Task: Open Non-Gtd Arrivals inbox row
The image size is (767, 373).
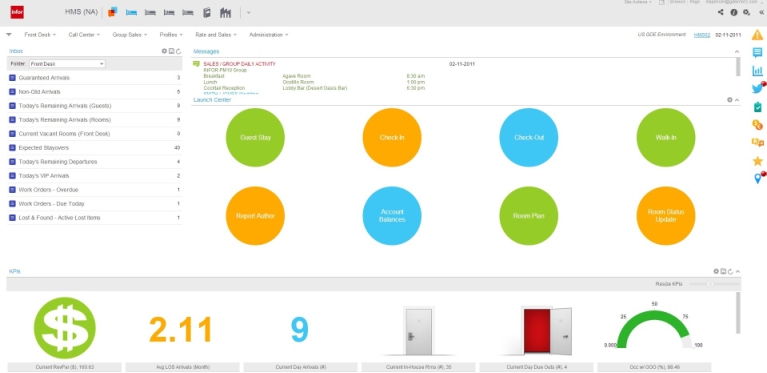Action: 94,91
